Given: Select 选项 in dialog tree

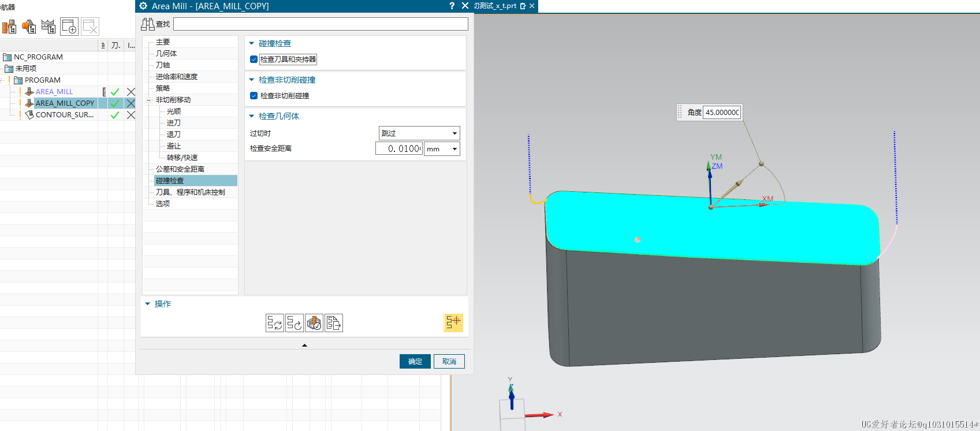Looking at the screenshot, I should [x=163, y=204].
